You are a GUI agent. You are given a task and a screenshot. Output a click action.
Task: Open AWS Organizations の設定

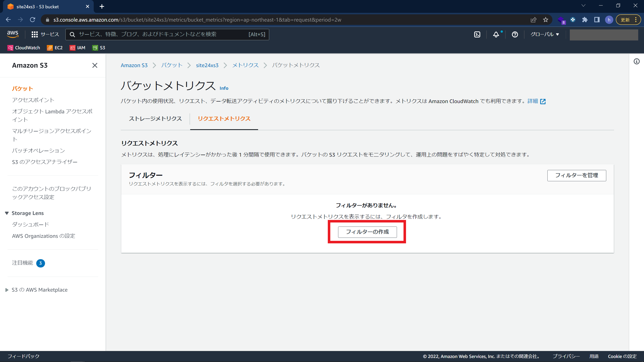44,236
